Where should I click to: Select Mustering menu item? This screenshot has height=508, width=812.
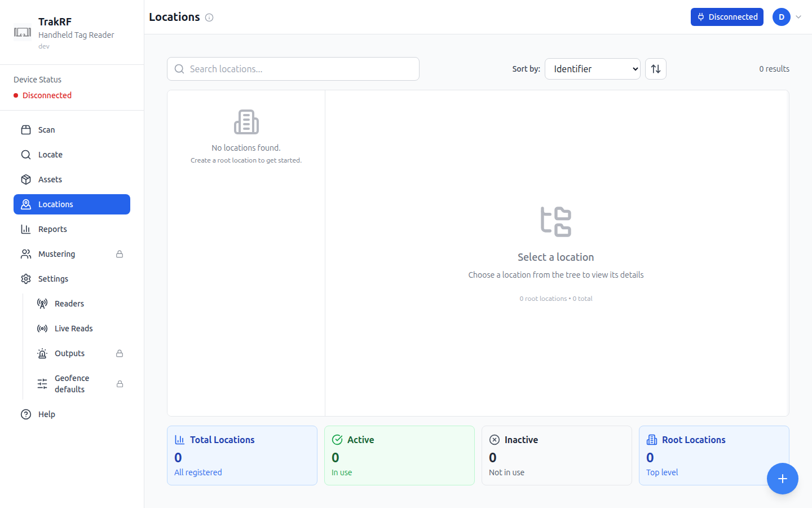tap(72, 254)
